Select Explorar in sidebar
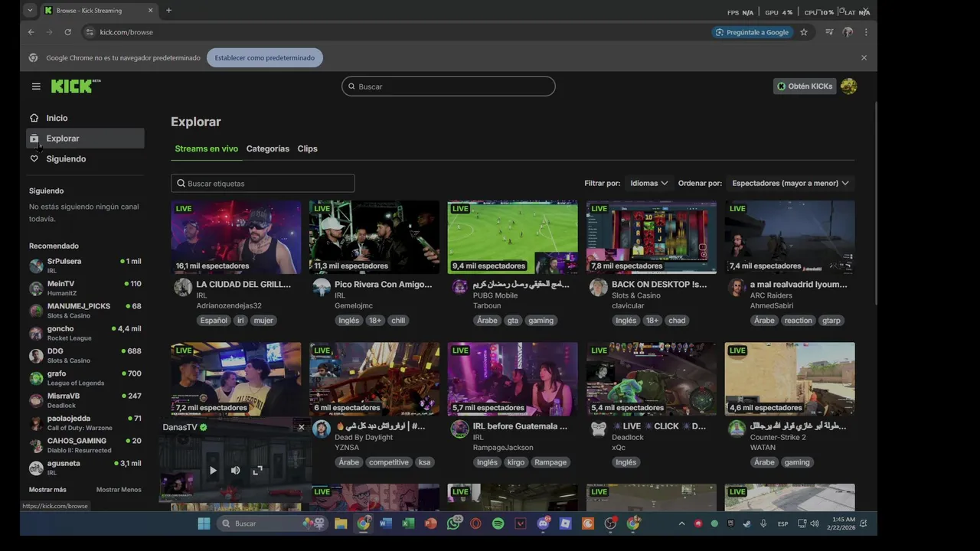 (85, 139)
